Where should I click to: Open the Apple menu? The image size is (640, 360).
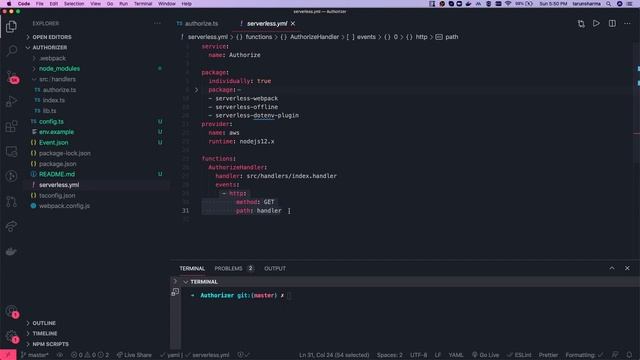click(9, 4)
